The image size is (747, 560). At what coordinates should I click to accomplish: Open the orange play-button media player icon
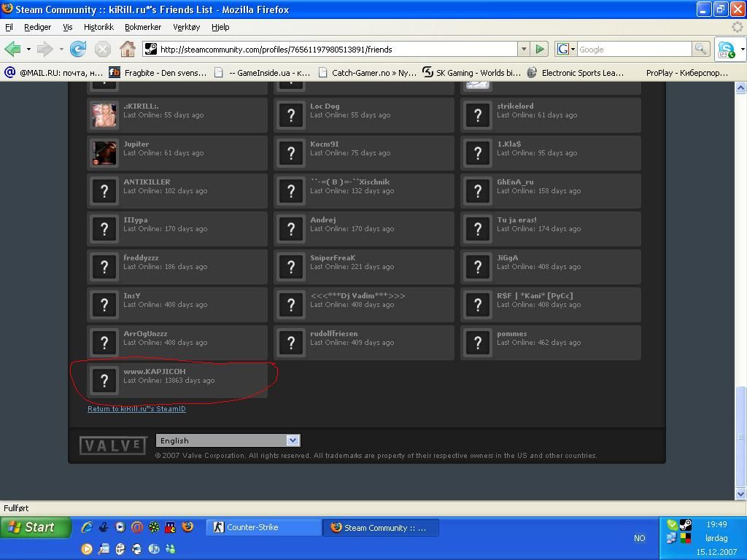pos(87,549)
